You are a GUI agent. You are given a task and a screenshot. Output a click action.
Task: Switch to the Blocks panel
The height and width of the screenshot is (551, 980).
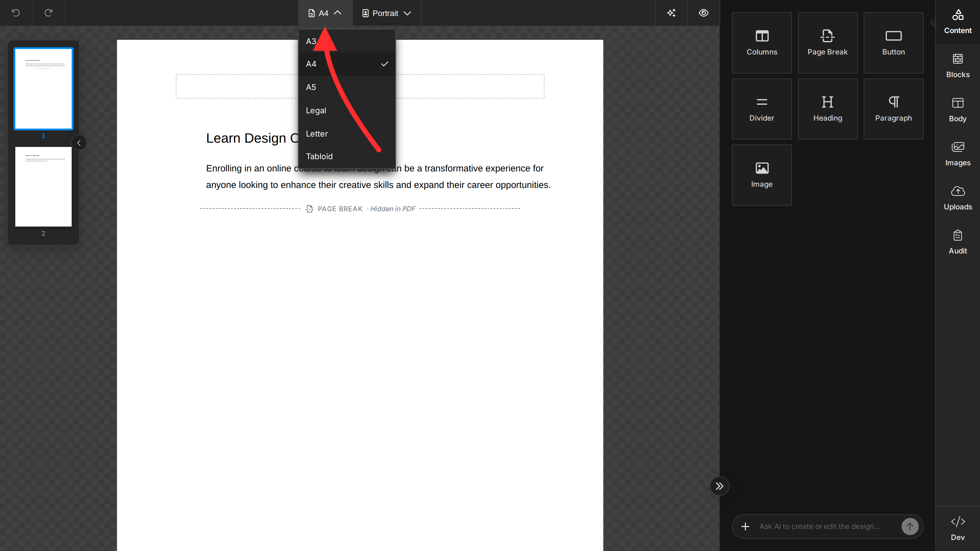[x=958, y=66]
